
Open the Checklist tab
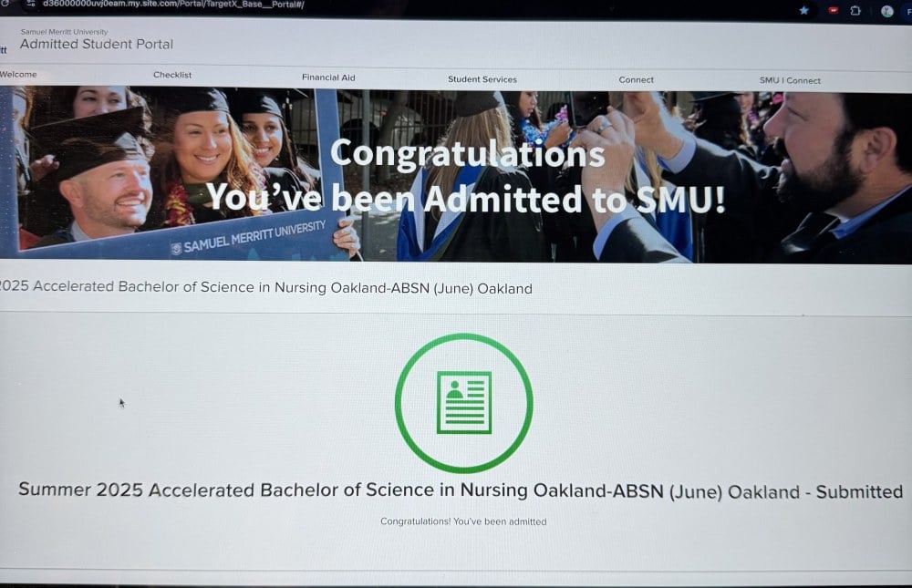172,75
